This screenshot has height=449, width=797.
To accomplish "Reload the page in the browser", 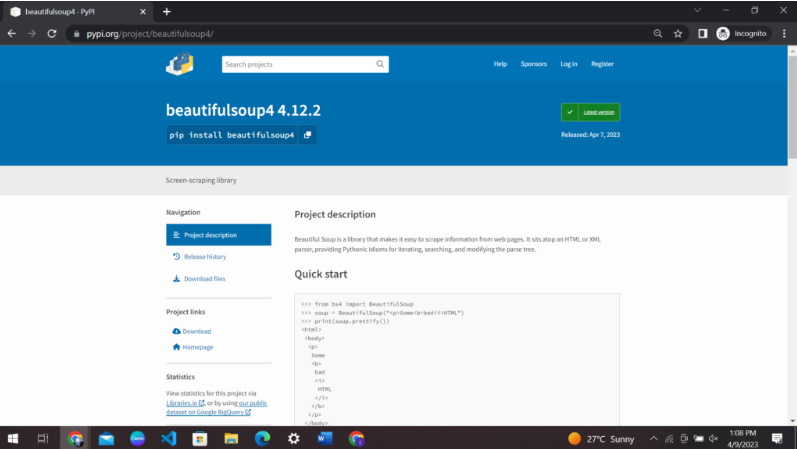I will (x=52, y=33).
